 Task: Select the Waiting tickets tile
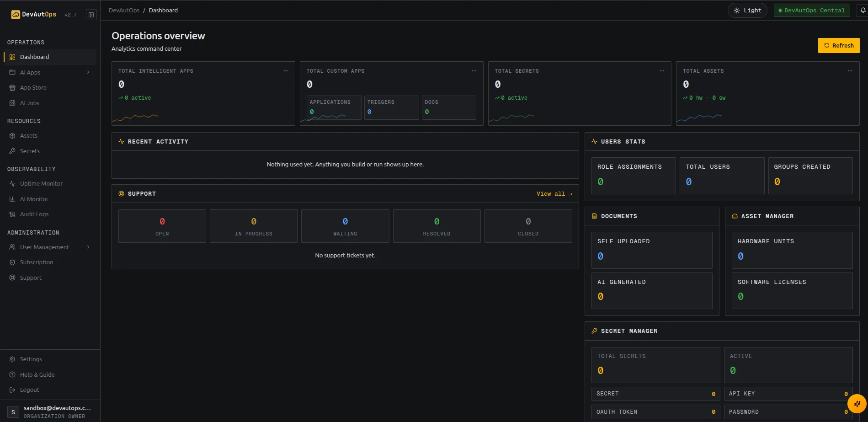[x=345, y=226]
